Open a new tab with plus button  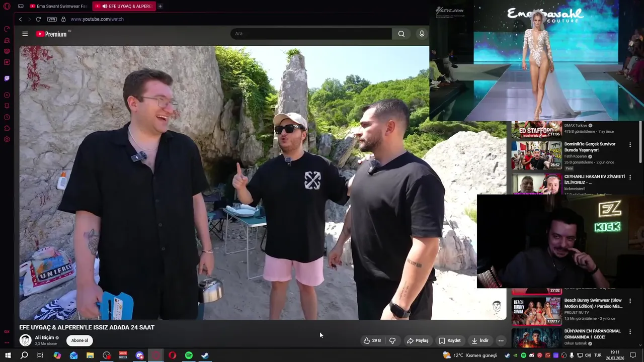pos(160,6)
